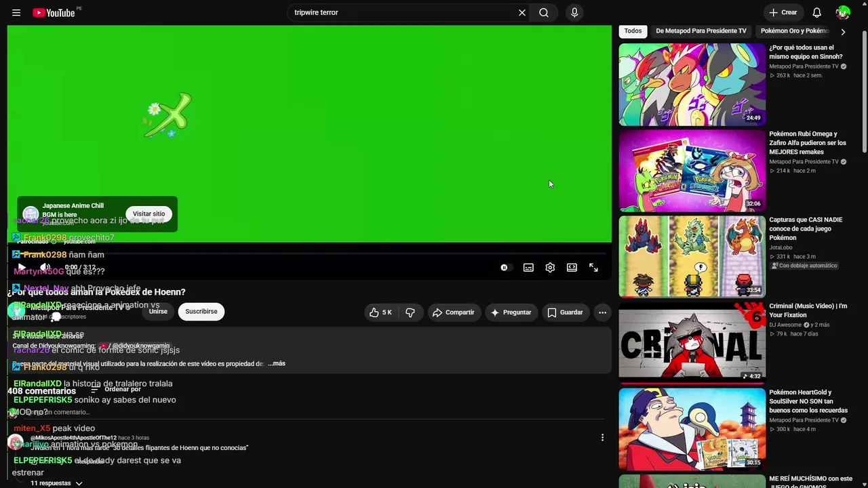The image size is (868, 488).
Task: Open the Sinnoh team video thumbnail
Action: click(692, 85)
